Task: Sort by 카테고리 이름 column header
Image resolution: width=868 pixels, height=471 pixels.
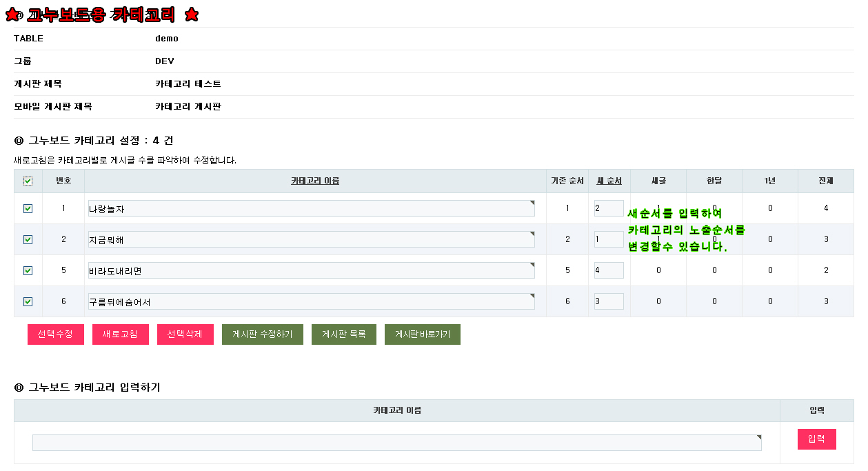Action: coord(314,181)
